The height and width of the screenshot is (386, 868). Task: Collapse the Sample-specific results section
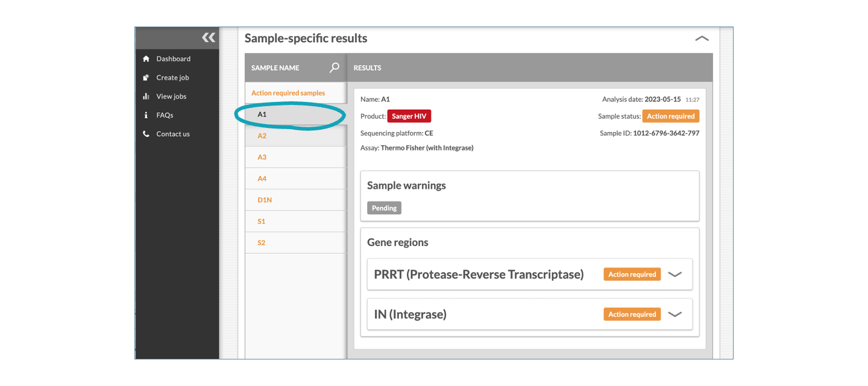coord(702,39)
